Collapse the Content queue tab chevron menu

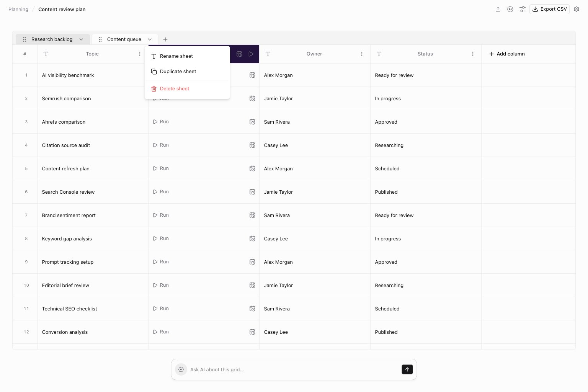(x=150, y=39)
